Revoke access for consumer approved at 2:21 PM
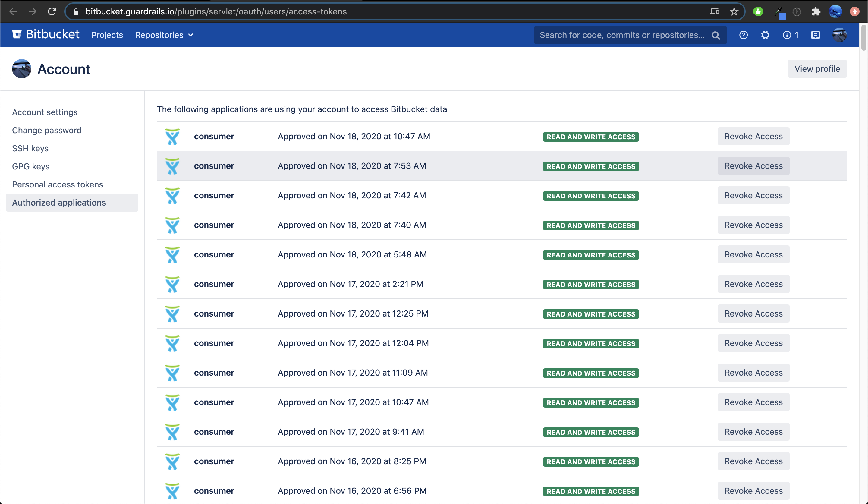The image size is (868, 504). tap(753, 284)
